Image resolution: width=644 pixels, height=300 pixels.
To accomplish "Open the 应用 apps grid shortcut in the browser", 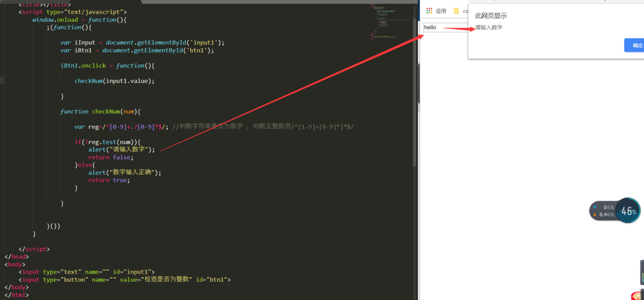I will click(x=436, y=11).
